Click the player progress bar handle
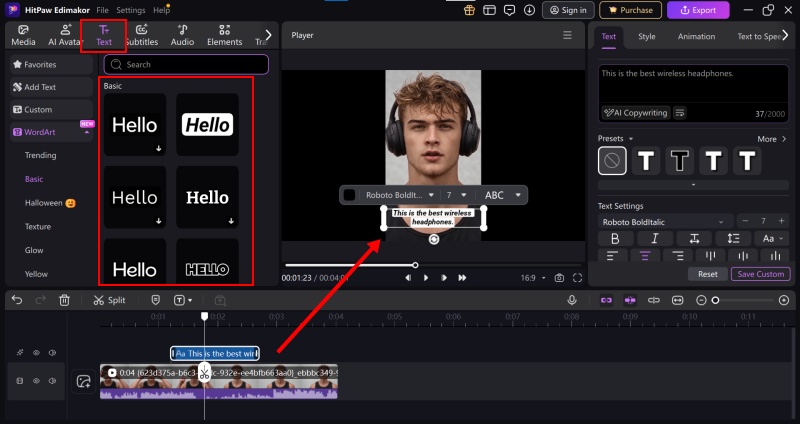 (415, 265)
